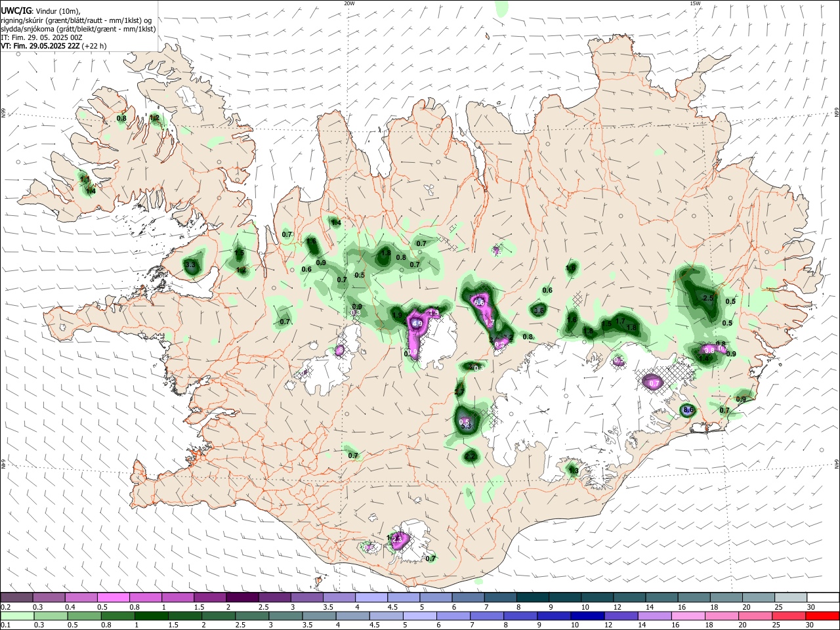Click the 'UWC/IG: Vindur (10m)' title text

coord(41,11)
